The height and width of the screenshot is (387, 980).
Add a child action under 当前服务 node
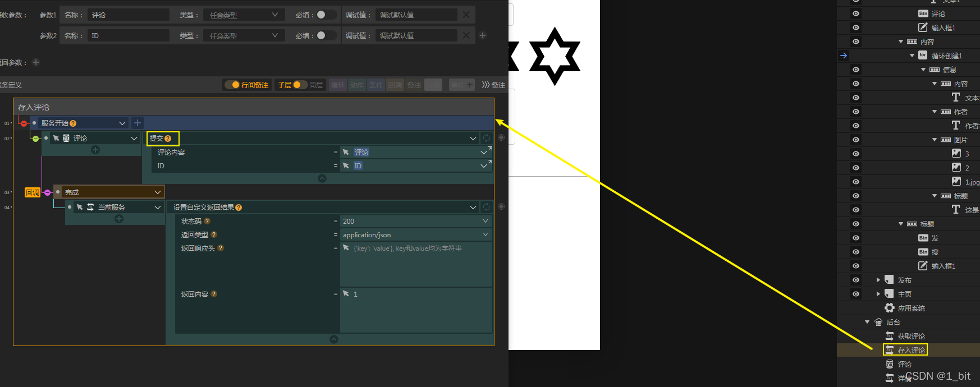pos(119,219)
